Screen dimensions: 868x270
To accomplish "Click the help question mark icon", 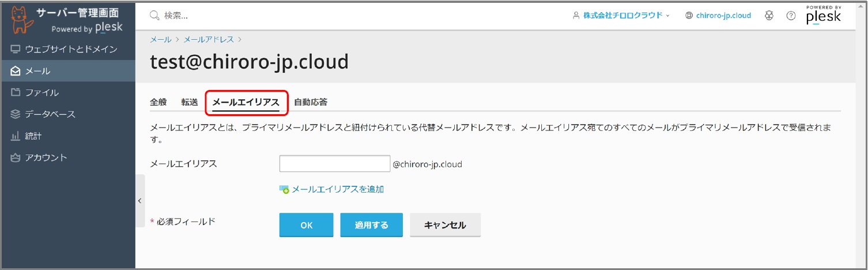I will [791, 16].
